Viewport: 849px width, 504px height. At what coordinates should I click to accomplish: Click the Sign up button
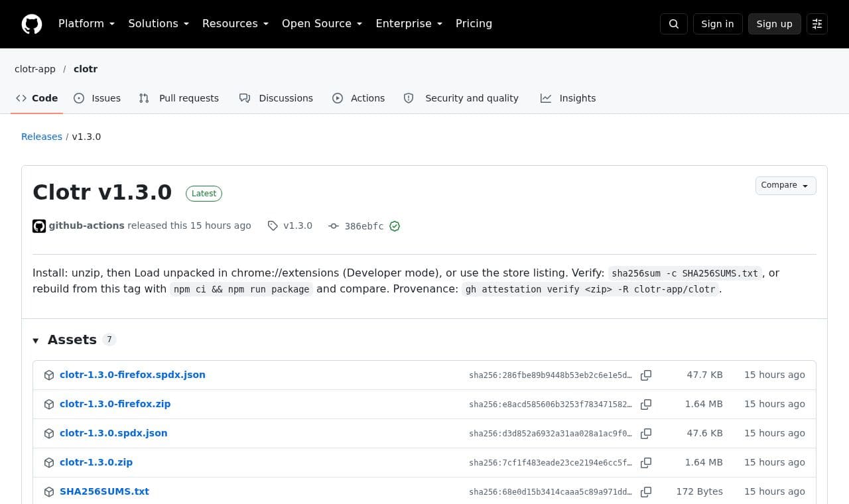click(x=775, y=24)
